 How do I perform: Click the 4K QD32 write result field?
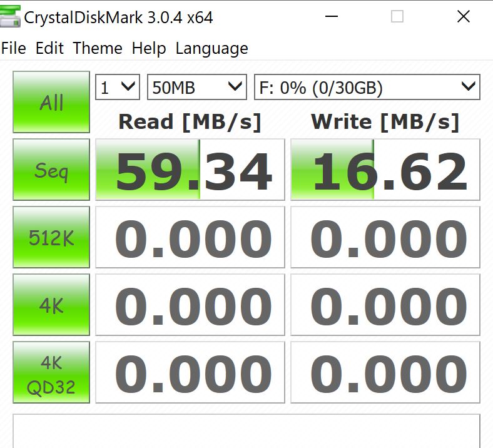pyautogui.click(x=385, y=373)
